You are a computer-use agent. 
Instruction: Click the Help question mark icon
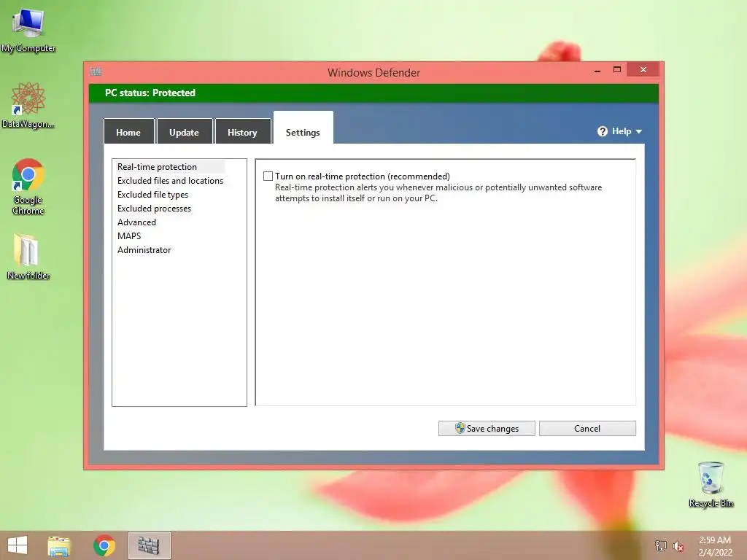[x=602, y=131]
